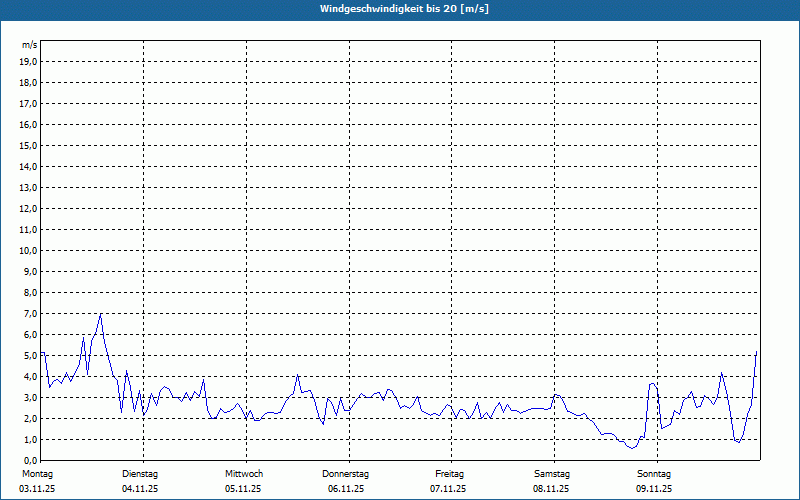Click the date 09.11.25

654,489
